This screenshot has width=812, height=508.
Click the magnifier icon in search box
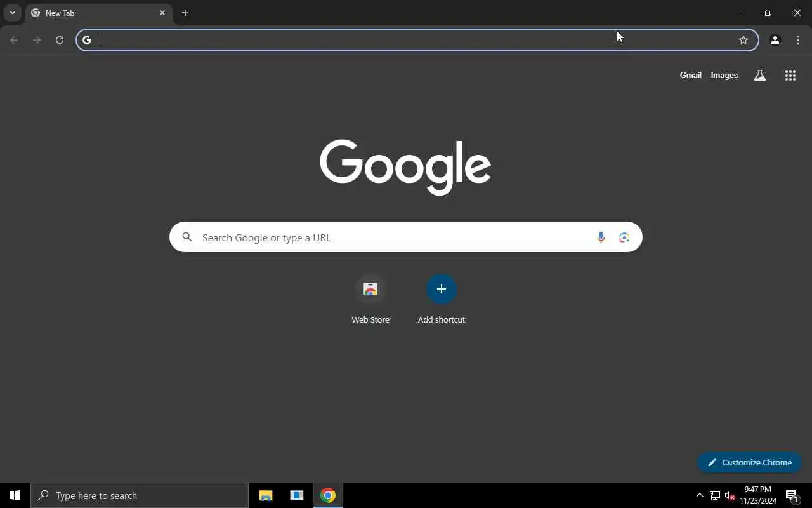(x=187, y=237)
